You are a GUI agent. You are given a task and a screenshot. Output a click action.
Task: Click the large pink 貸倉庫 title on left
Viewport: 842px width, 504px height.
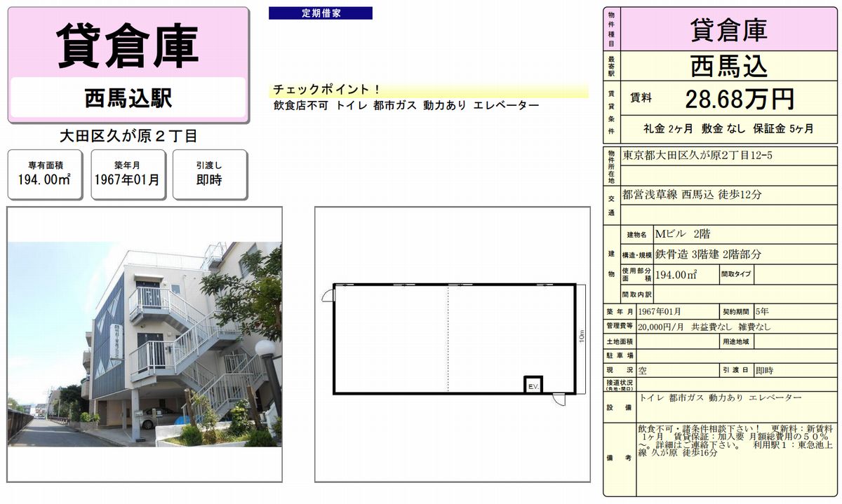click(128, 45)
